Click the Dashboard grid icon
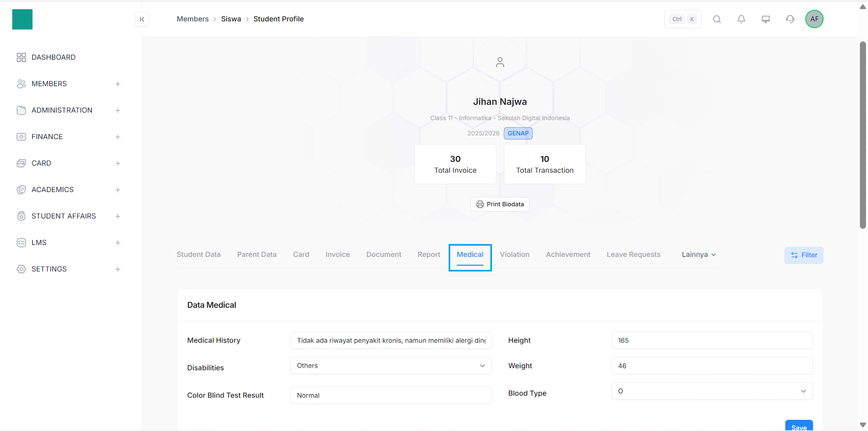 (21, 57)
